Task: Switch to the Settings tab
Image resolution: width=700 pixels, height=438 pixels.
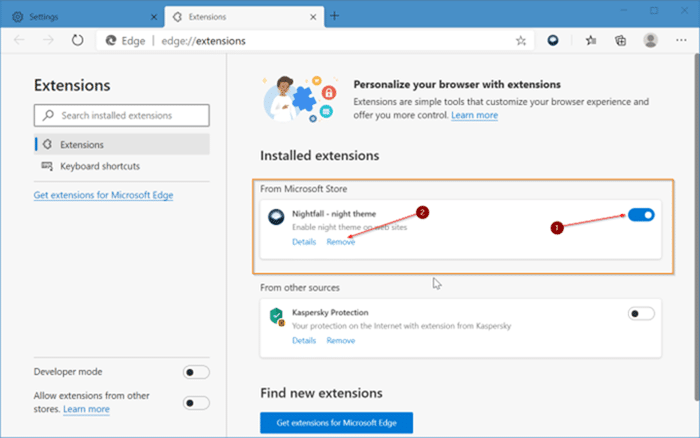Action: 82,17
